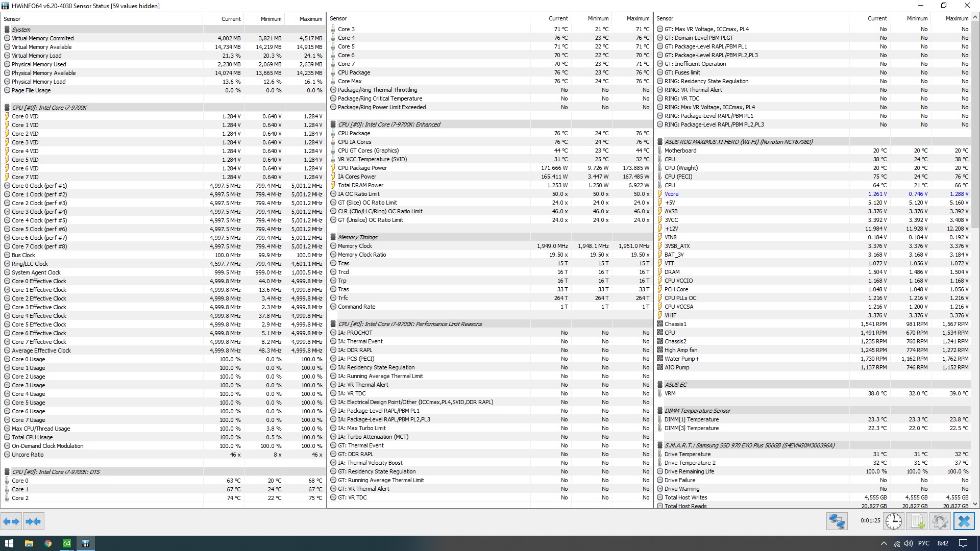980x551 pixels.
Task: Select the CPU Package Power row
Action: tap(362, 168)
